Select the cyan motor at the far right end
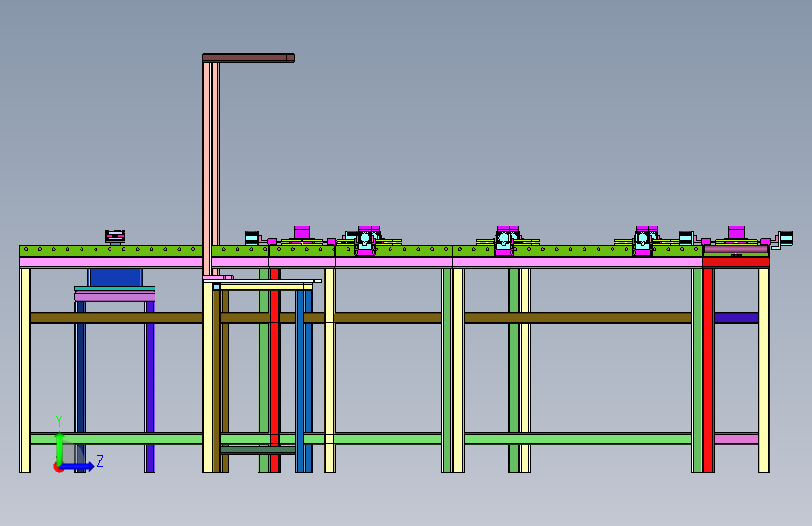 786,239
